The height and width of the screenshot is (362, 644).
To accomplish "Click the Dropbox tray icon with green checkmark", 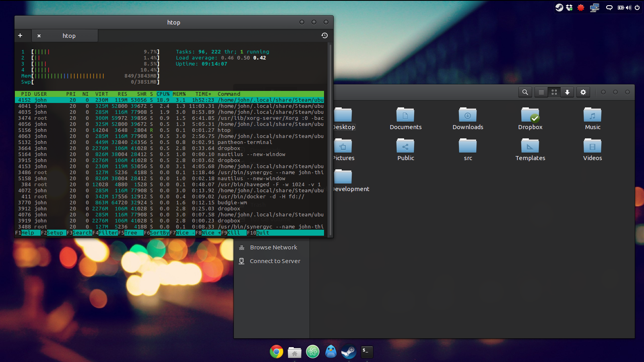I will click(569, 7).
